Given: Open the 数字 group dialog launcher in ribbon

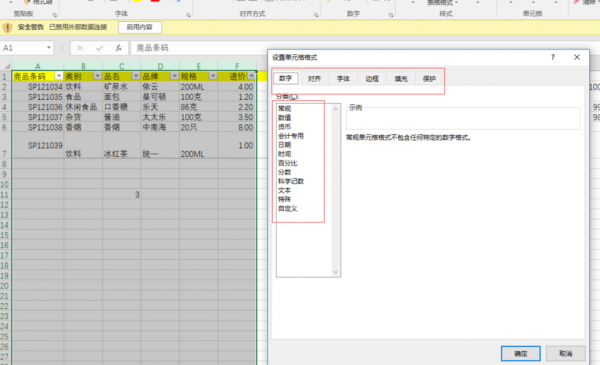Looking at the screenshot, I should tap(391, 15).
